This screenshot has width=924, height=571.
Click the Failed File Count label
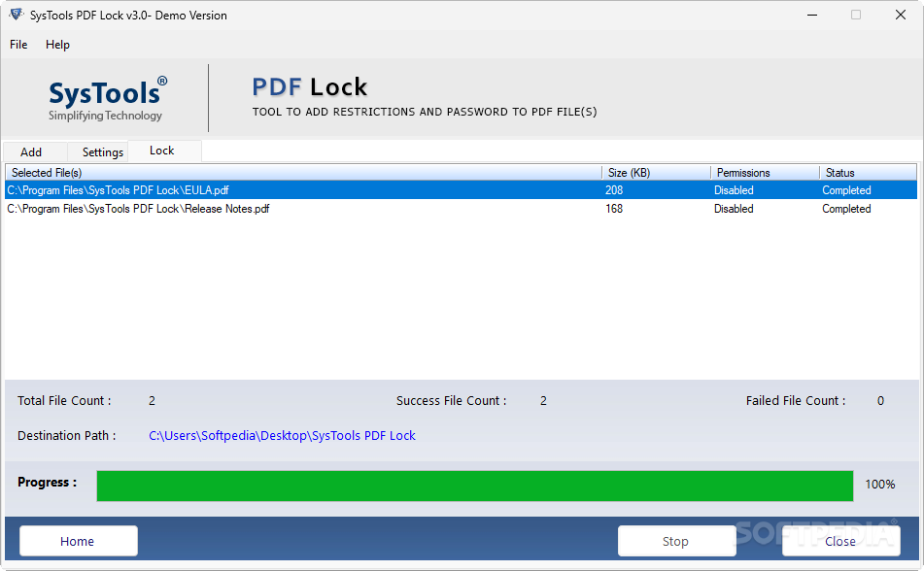tap(796, 401)
